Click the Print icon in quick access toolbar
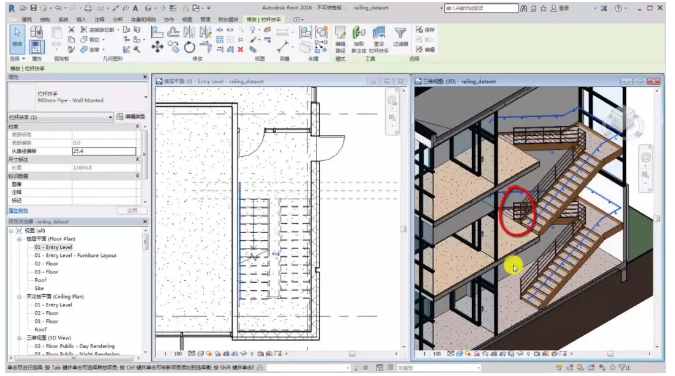The width and height of the screenshot is (675, 376). (x=88, y=8)
